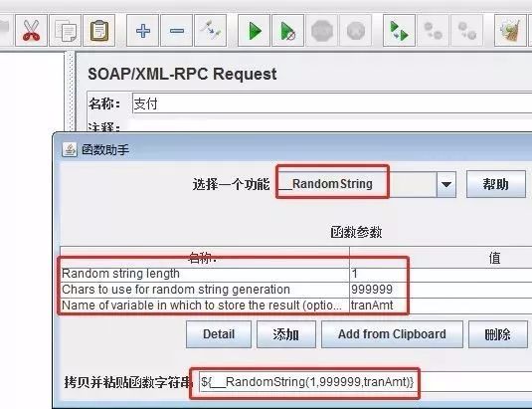The image size is (532, 409).
Task: Click the Java icon in 函数助手 title bar
Action: coord(70,149)
